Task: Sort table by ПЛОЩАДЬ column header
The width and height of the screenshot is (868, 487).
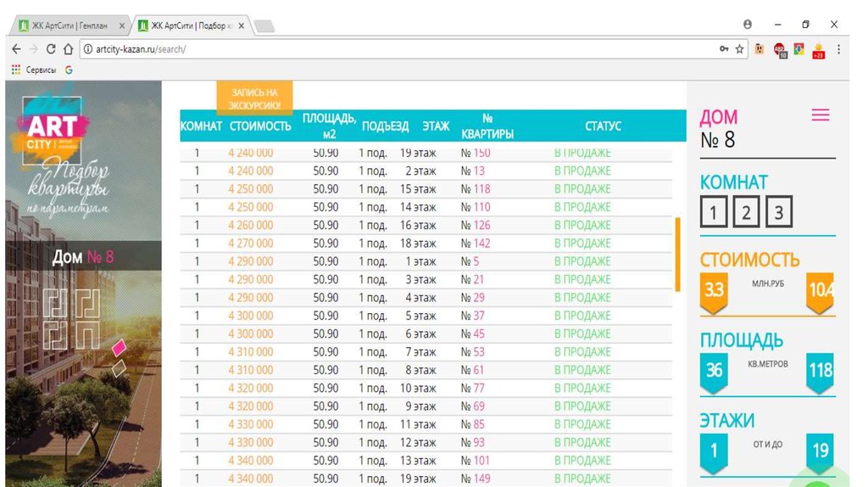Action: tap(329, 126)
